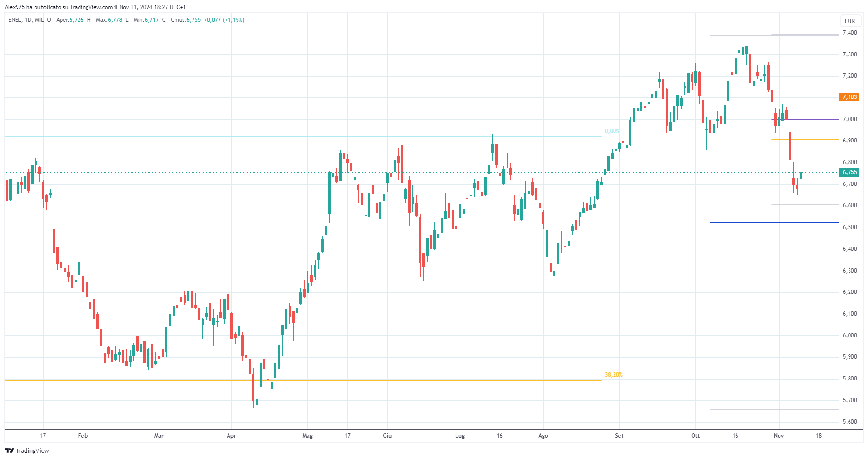
Task: Click the 6,800 price axis label
Action: coord(850,162)
